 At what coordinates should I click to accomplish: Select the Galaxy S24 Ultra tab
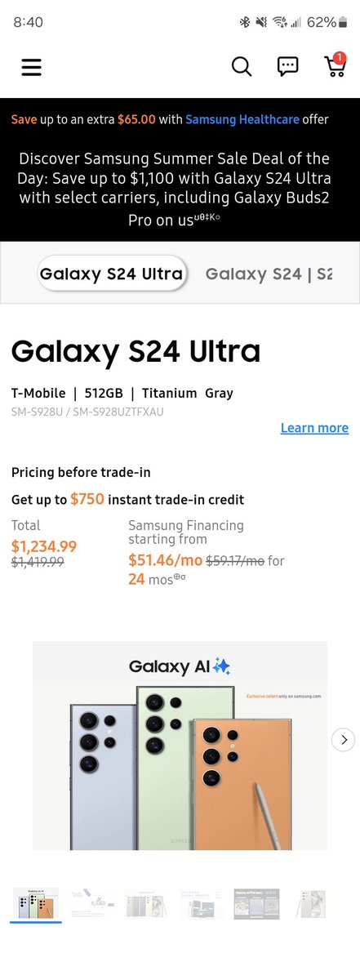click(112, 274)
